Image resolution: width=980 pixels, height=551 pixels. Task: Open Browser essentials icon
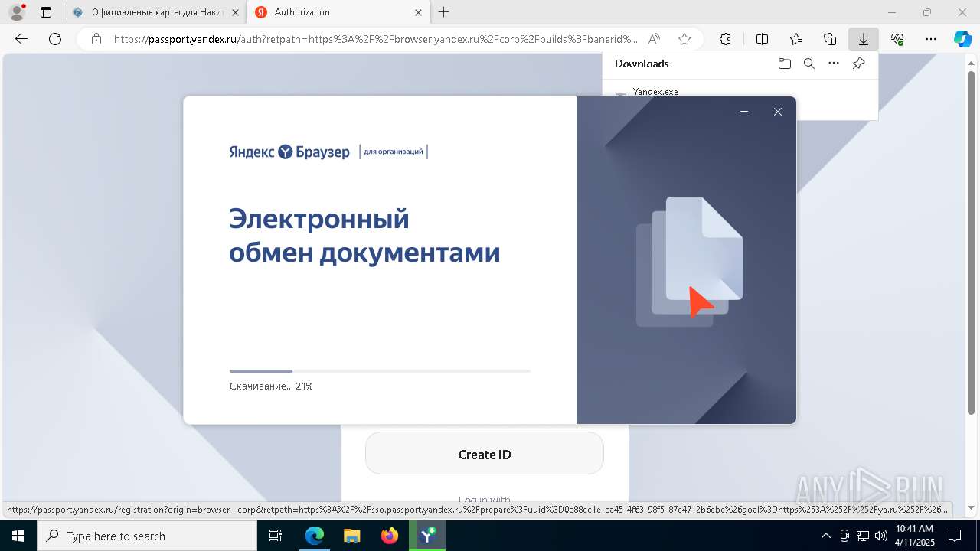point(897,39)
